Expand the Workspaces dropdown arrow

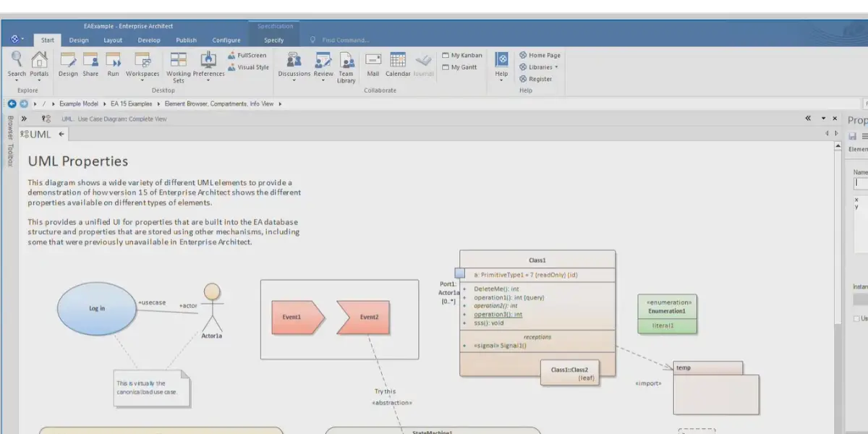point(142,80)
